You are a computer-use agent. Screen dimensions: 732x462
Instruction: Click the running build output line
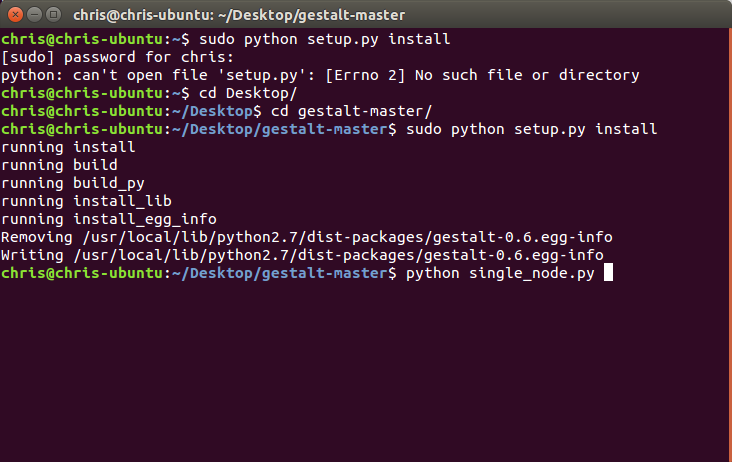pos(59,165)
